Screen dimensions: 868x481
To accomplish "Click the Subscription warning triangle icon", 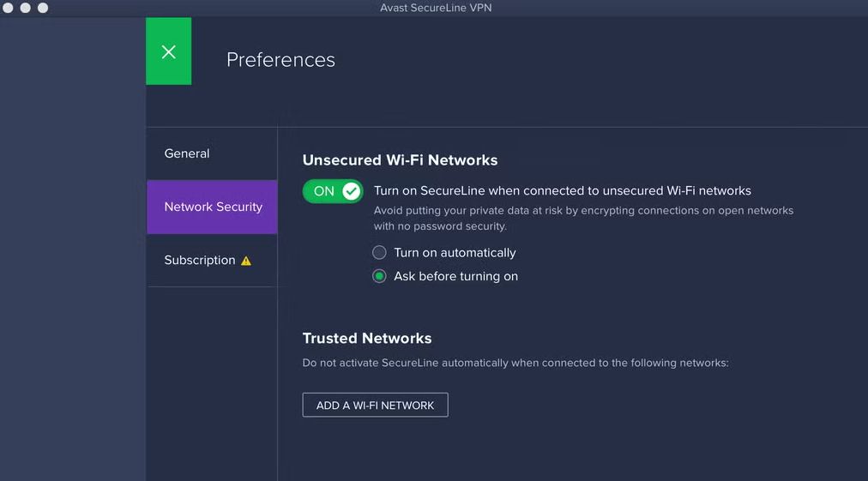I will coord(246,261).
